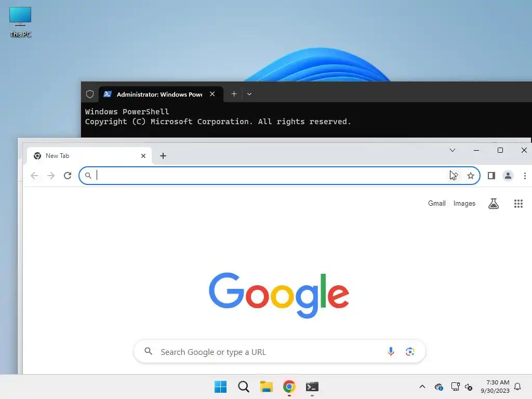Screen dimensions: 532x399
Task: Select the New Tab tab in Chrome
Action: (89, 156)
